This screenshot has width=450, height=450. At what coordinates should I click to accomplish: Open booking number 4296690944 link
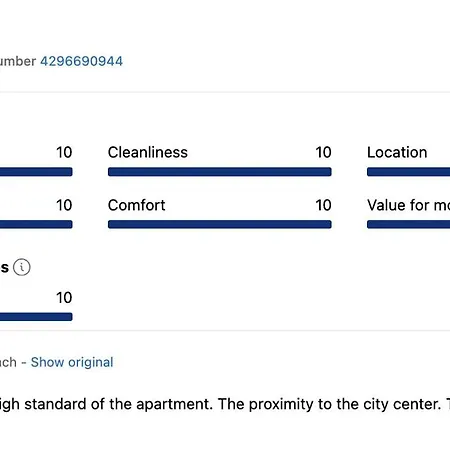tap(81, 61)
